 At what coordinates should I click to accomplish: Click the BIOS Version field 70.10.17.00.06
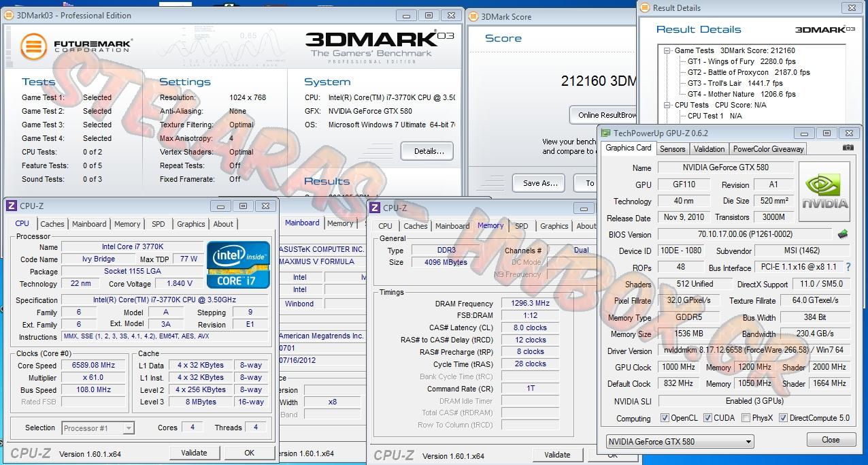click(x=744, y=235)
